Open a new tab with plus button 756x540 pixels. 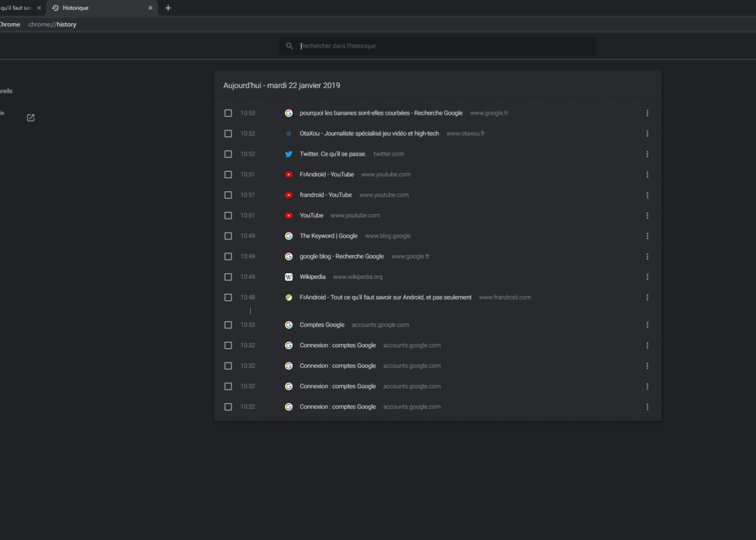(168, 8)
